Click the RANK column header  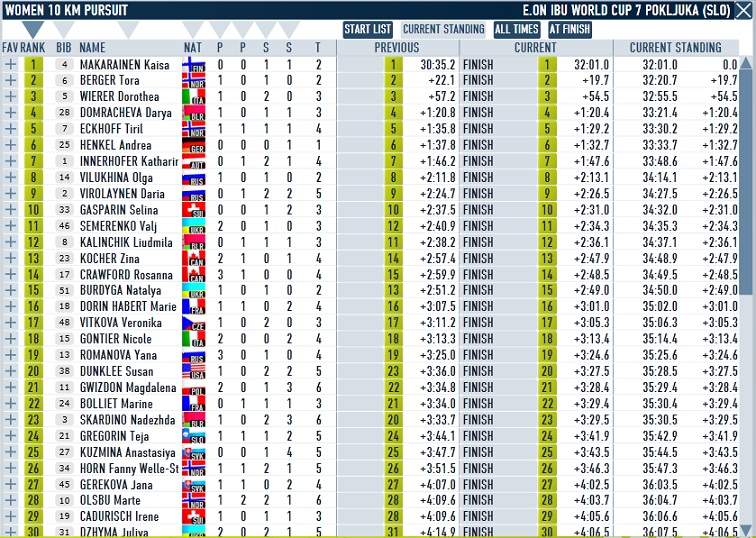pos(32,48)
